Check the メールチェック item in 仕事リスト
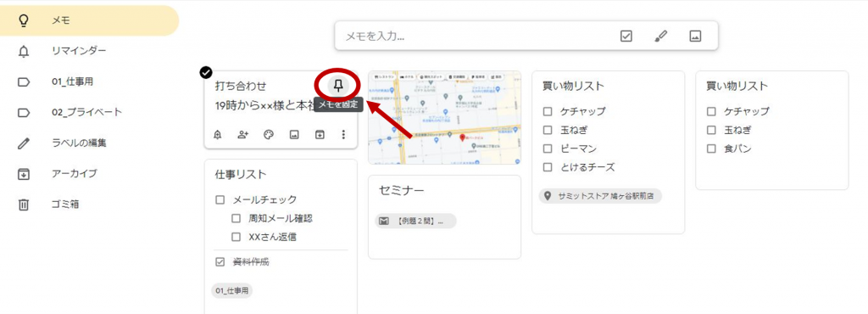This screenshot has height=314, width=868. [x=220, y=200]
